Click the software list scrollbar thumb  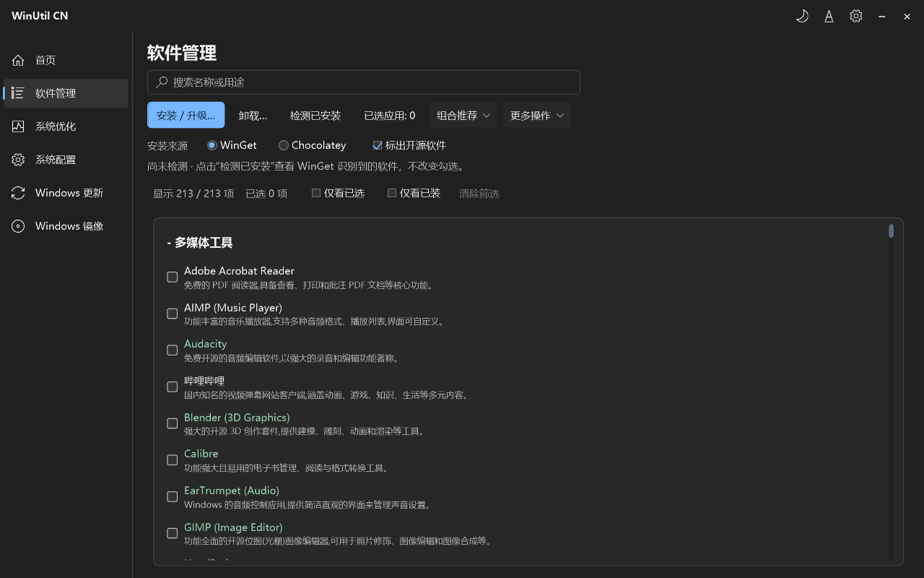tap(892, 230)
